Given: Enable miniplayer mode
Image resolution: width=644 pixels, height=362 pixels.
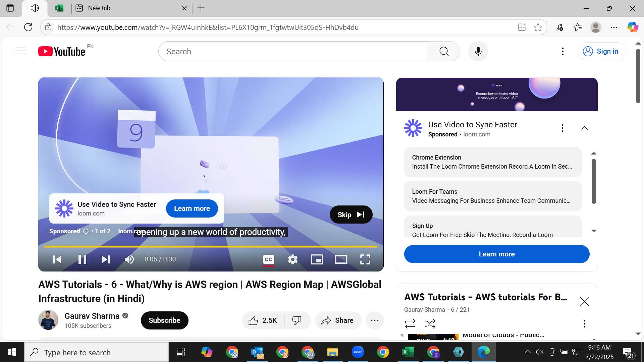Looking at the screenshot, I should (x=317, y=259).
